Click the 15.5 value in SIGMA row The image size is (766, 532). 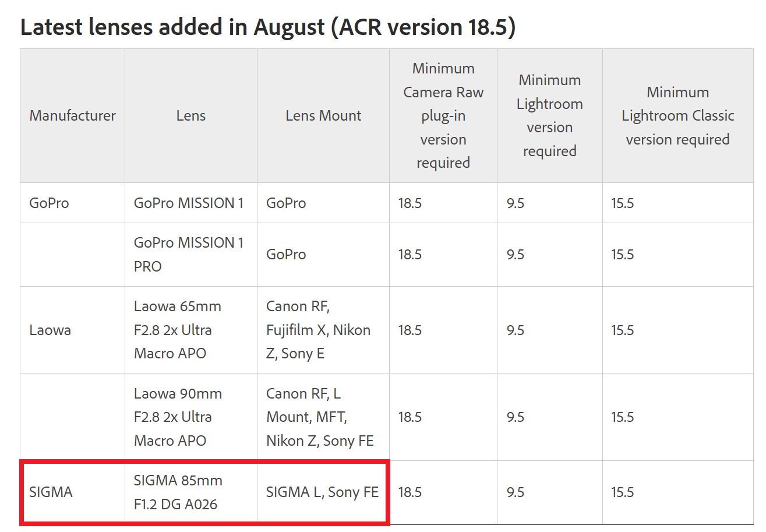623,492
